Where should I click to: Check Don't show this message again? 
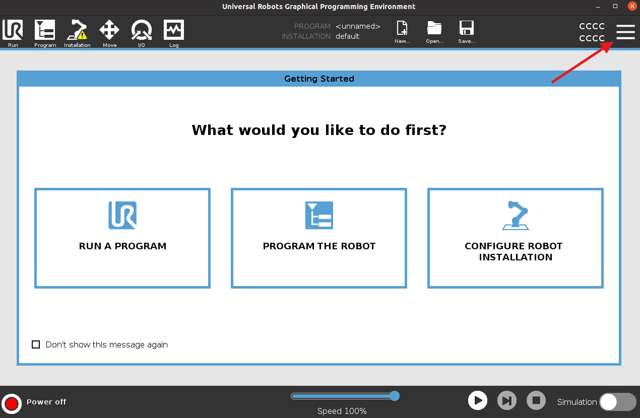36,345
